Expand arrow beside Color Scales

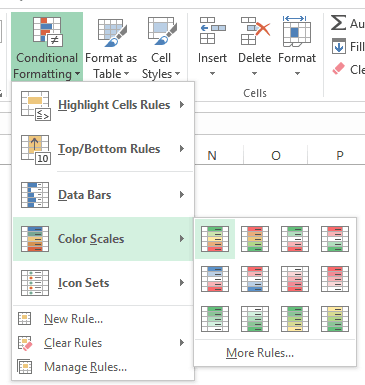pyautogui.click(x=182, y=238)
